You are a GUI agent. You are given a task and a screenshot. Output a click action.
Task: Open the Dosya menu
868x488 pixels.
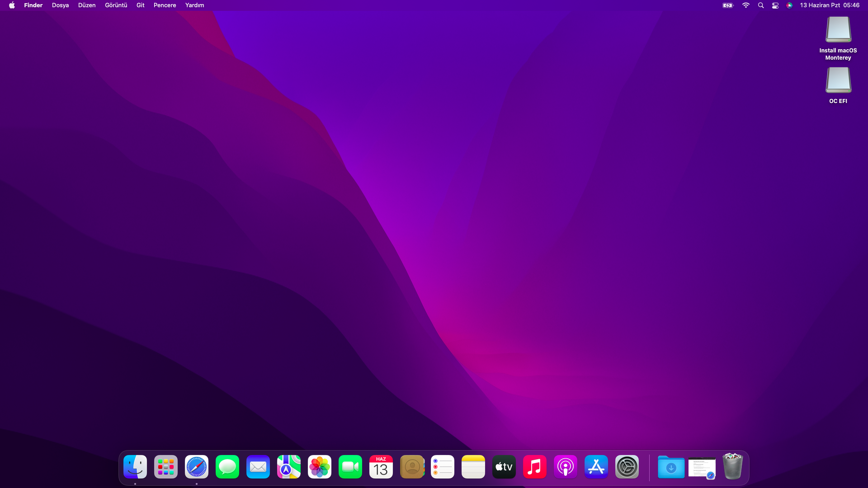point(60,5)
